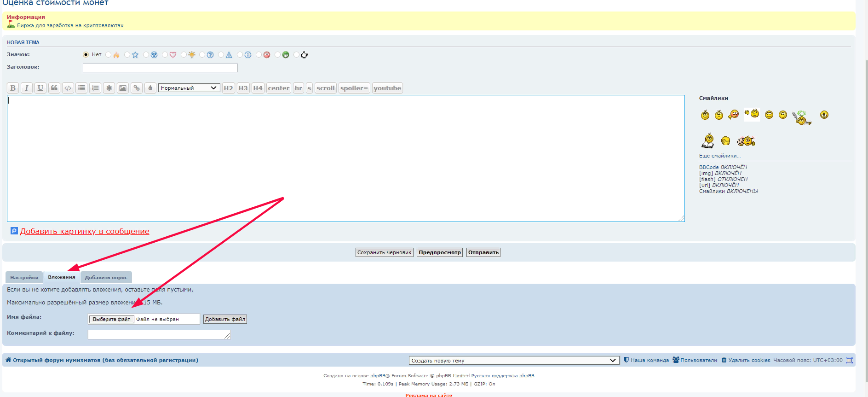Image resolution: width=868 pixels, height=397 pixels.
Task: Select the info topic icon radio
Action: coord(240,54)
